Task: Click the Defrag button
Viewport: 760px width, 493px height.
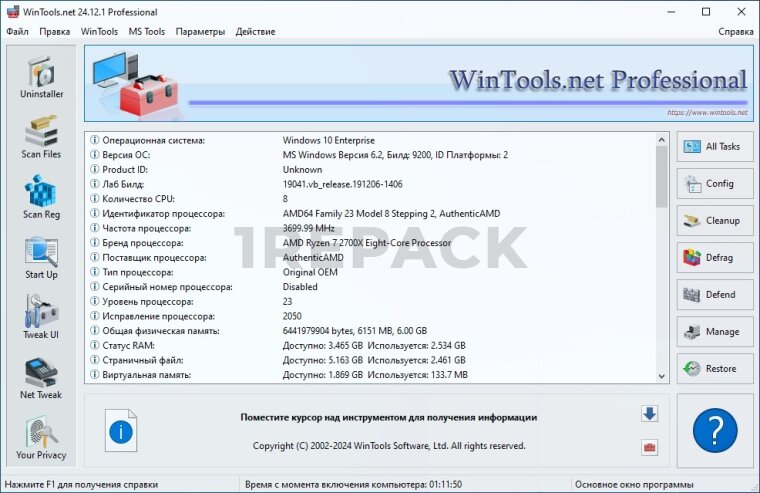Action: (x=713, y=258)
